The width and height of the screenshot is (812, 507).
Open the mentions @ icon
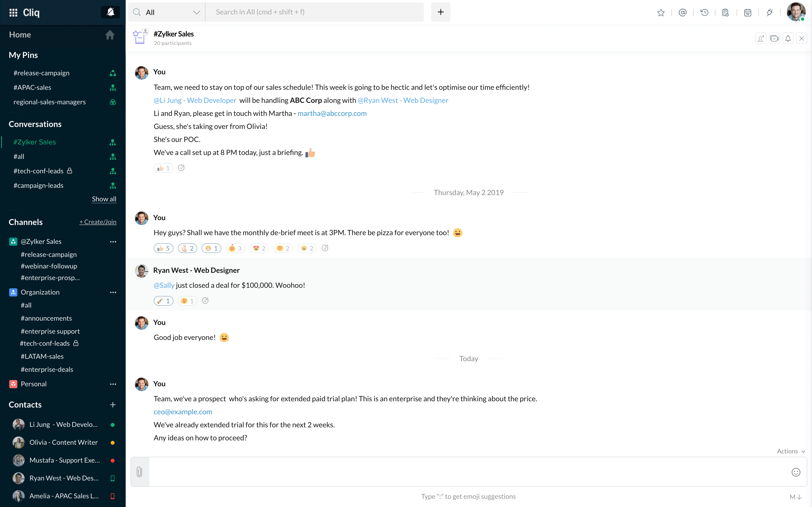(682, 12)
